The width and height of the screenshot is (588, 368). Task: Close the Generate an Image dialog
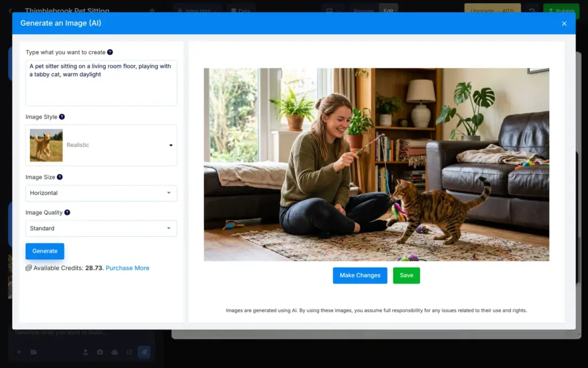tap(564, 24)
